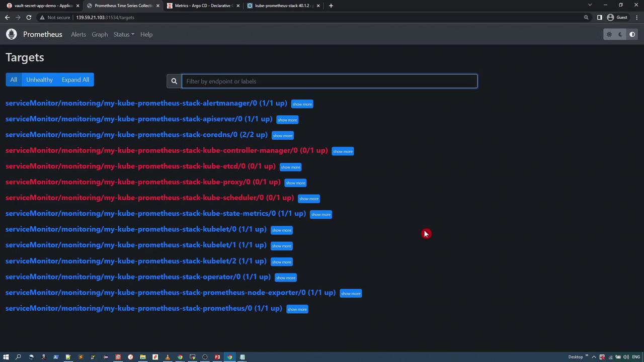The image size is (644, 362).
Task: Open the prometheus-node-exporter/0 target link
Action: 171,293
